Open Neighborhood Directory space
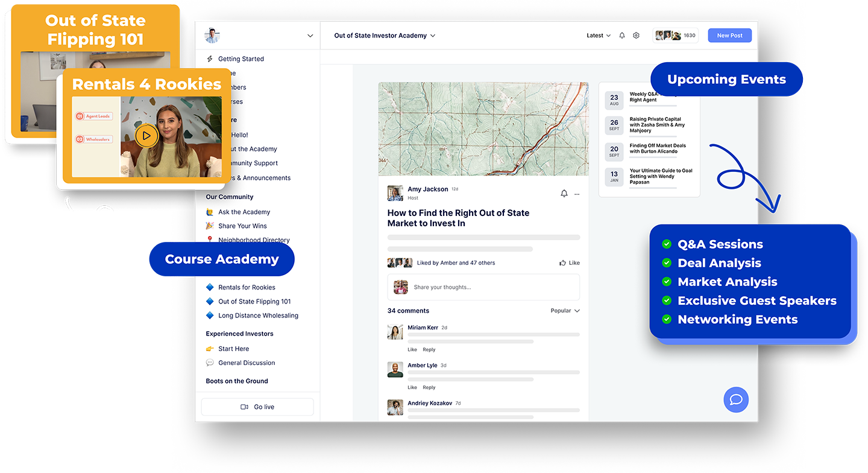Viewport: 868px width, 473px height. click(254, 240)
